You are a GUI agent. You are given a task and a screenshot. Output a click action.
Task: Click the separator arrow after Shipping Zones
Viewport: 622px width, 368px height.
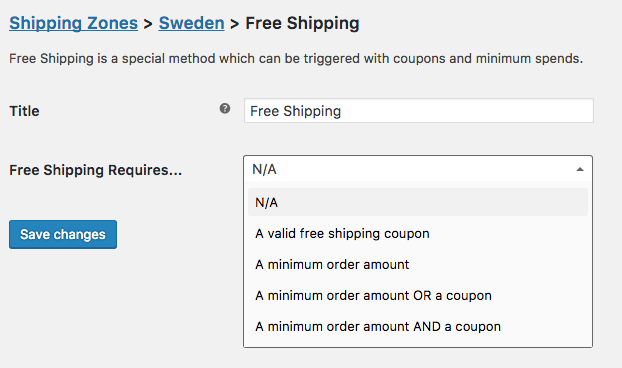148,24
